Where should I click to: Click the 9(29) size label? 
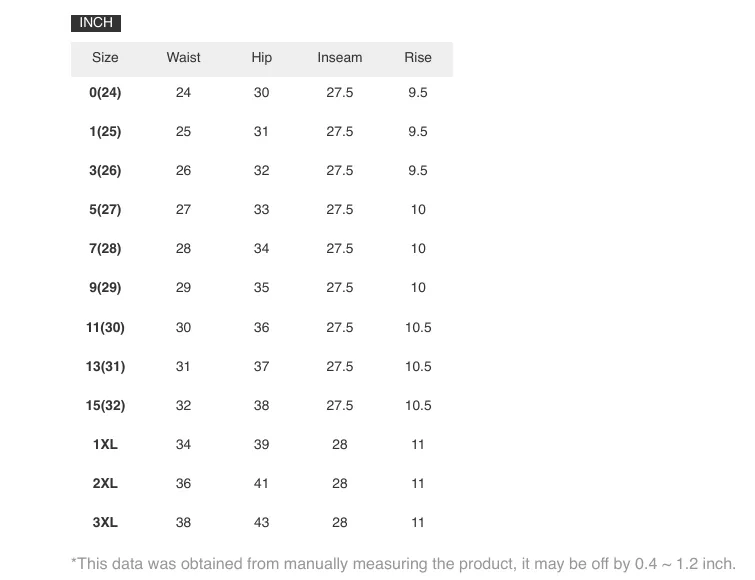(x=105, y=287)
